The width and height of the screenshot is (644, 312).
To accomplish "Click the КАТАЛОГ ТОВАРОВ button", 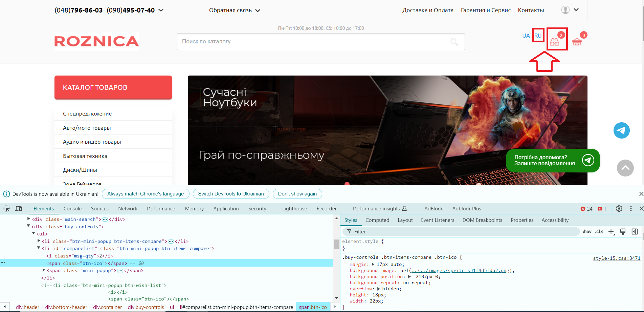I will pos(113,87).
